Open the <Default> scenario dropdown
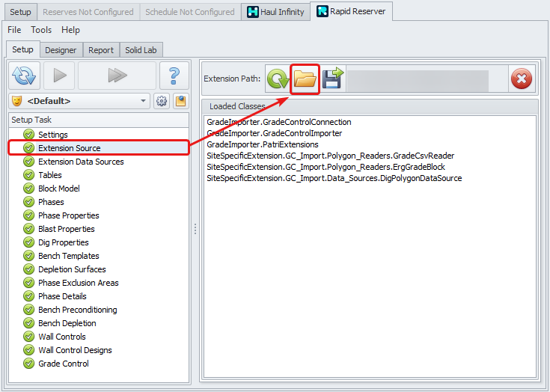 pyautogui.click(x=79, y=101)
